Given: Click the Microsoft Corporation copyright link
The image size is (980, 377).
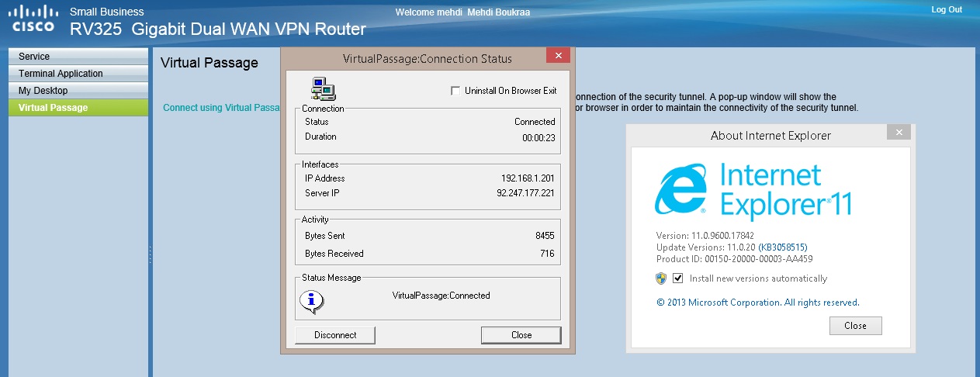Looking at the screenshot, I should point(757,303).
